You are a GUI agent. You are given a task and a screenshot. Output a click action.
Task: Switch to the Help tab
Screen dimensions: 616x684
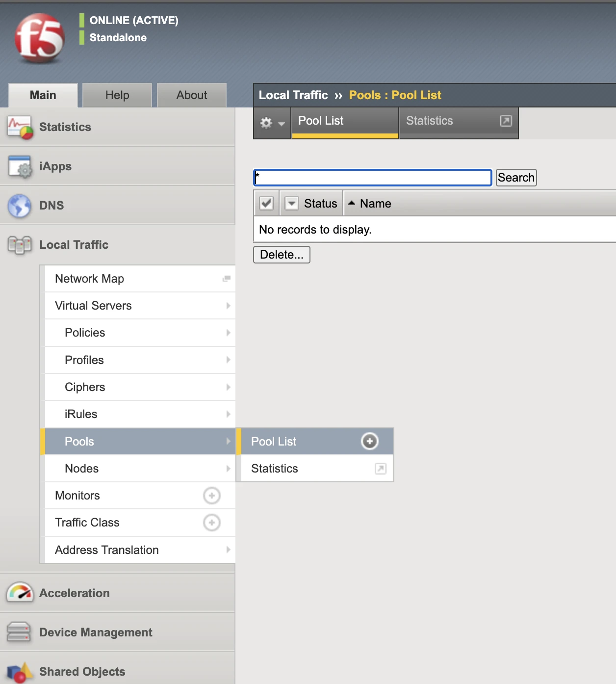117,95
